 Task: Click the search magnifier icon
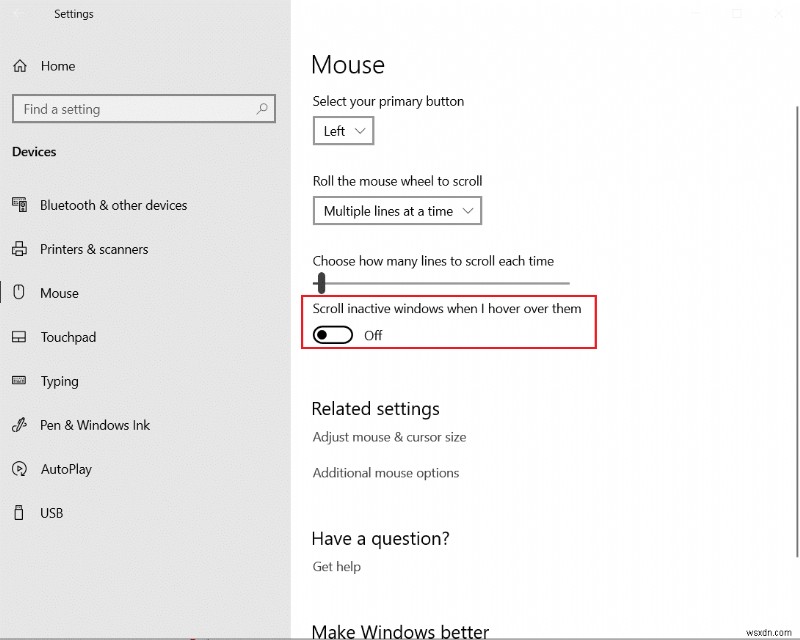(x=261, y=109)
